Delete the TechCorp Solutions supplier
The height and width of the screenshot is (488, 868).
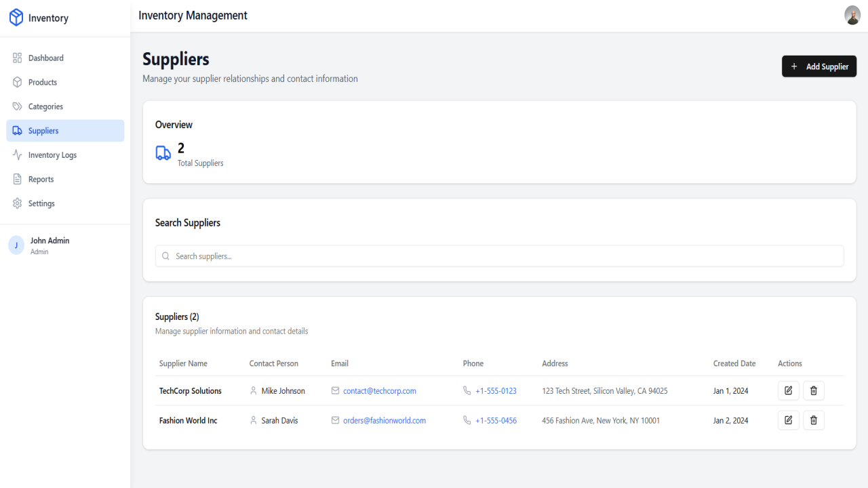tap(814, 391)
